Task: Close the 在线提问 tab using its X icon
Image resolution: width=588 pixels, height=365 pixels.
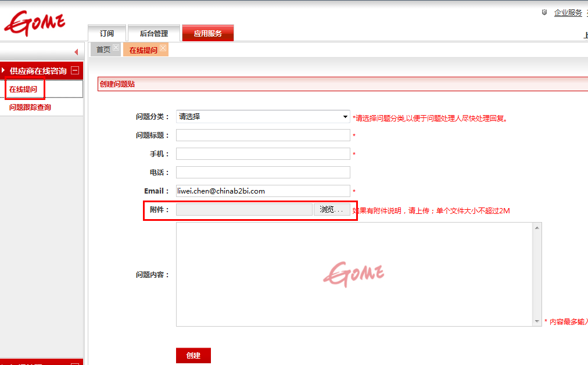Action: (163, 48)
